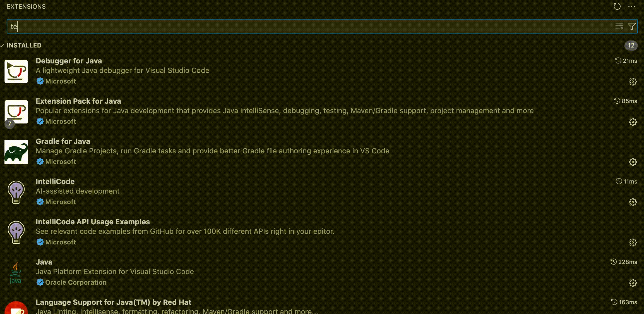Open Debugger for Java manage gear

click(x=633, y=82)
